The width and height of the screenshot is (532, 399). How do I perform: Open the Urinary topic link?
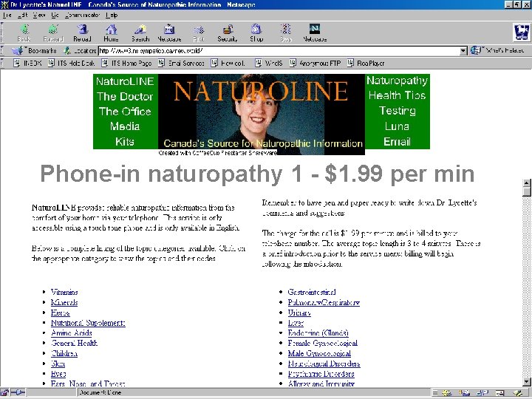tap(299, 313)
